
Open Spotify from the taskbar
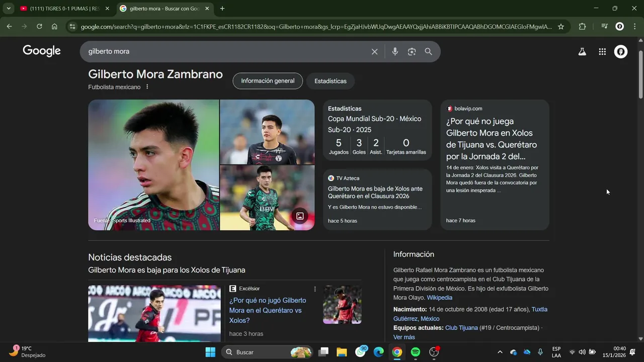coord(416,352)
